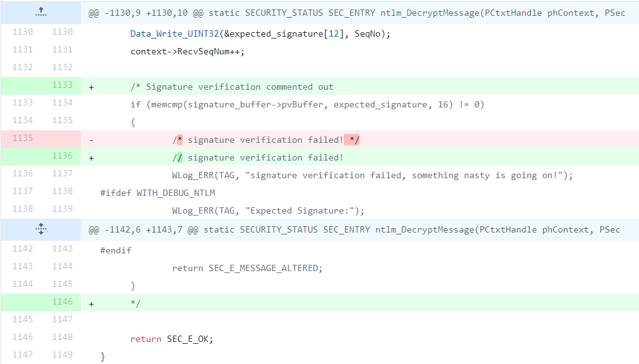Click the '#ifdef WITH_DEBUG_NTLM' line
Viewport: 639px width, 364px height.
(158, 193)
